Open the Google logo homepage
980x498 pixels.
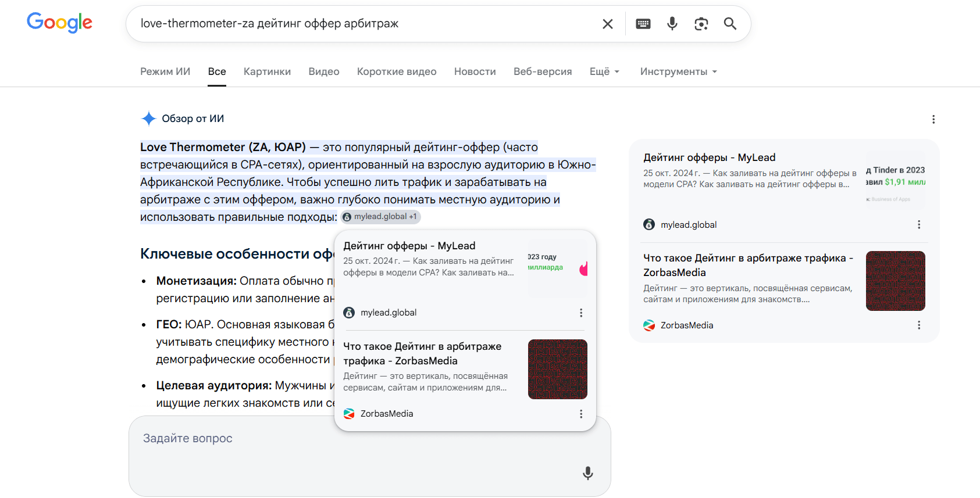click(x=59, y=23)
